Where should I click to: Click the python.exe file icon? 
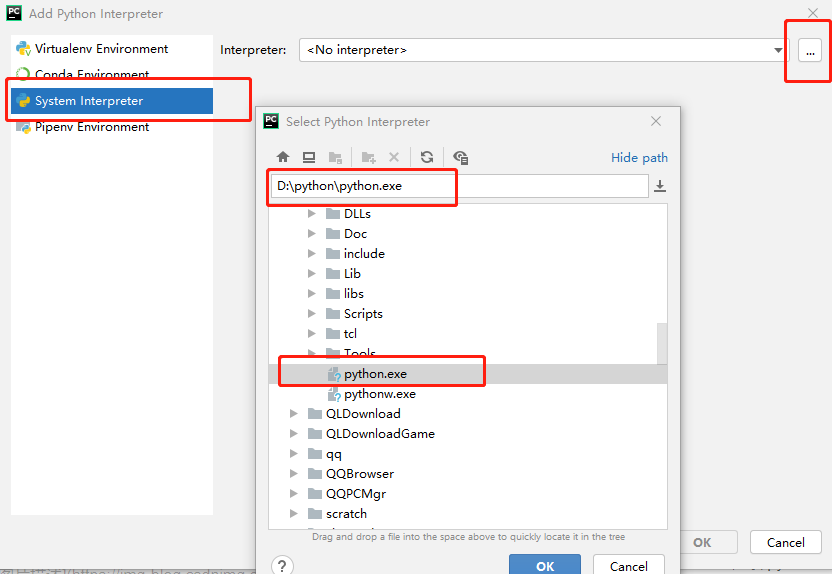point(334,374)
